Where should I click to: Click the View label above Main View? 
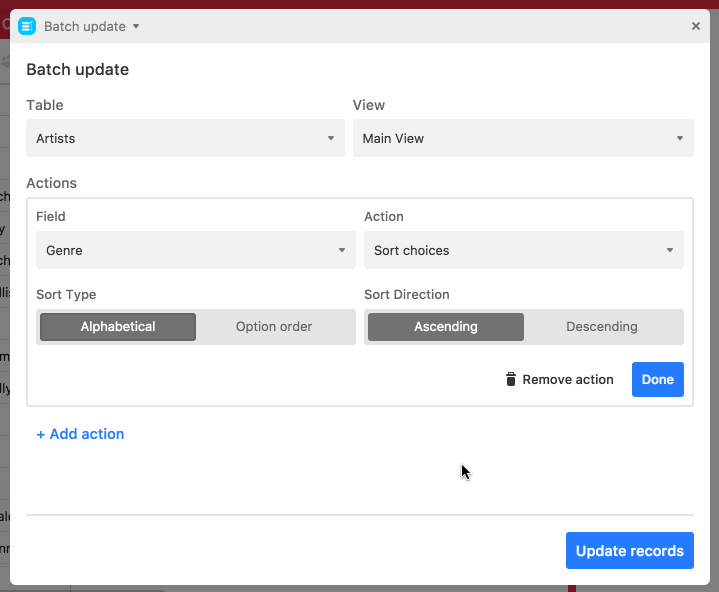click(x=369, y=105)
